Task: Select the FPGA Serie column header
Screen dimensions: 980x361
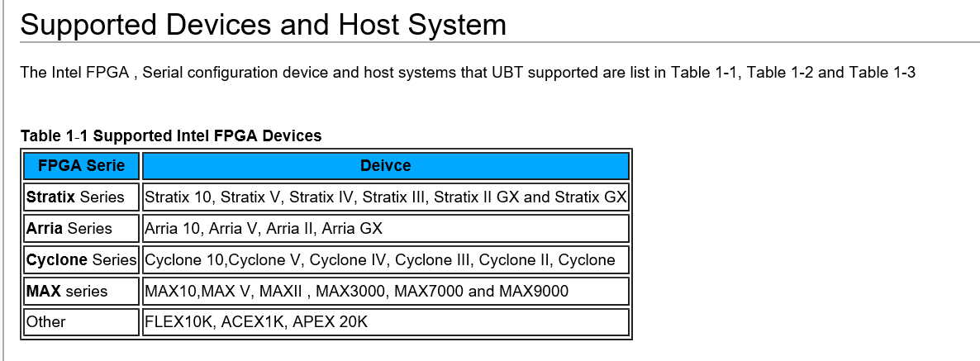Action: [x=81, y=166]
